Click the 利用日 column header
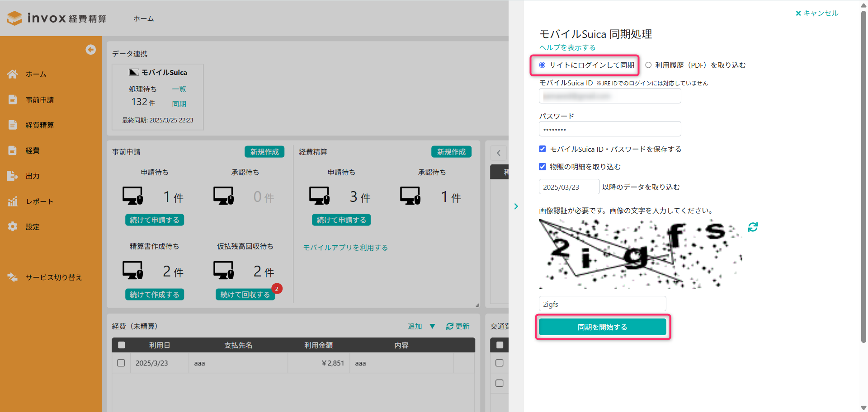 pos(160,345)
